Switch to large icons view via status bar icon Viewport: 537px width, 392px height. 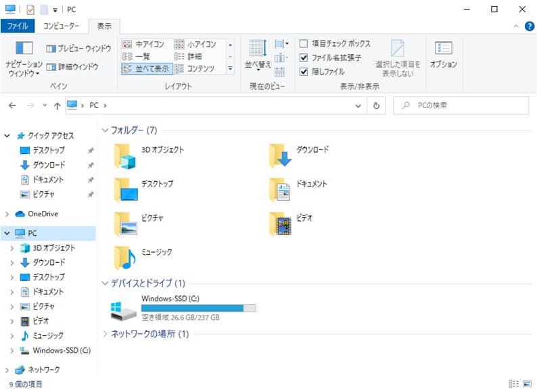pyautogui.click(x=527, y=384)
